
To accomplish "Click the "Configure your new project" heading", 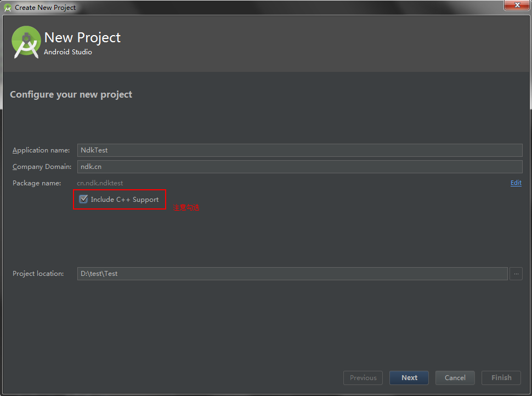I will tap(71, 94).
